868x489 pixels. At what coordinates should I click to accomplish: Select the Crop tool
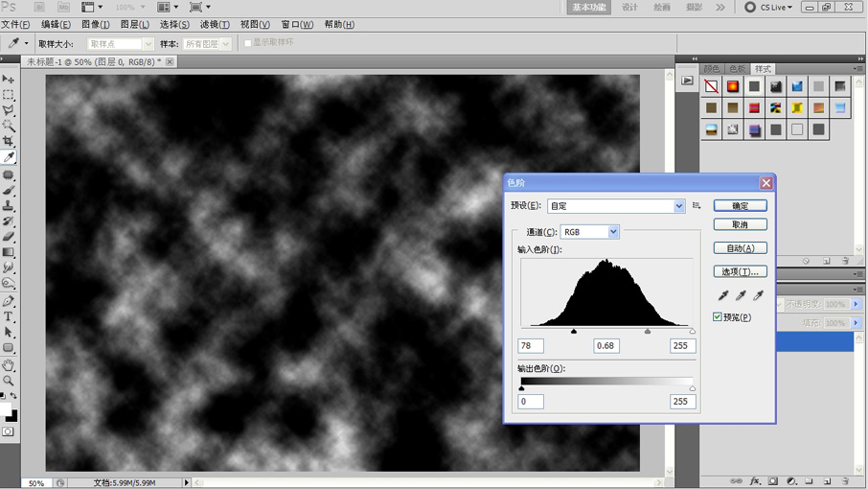coord(9,141)
